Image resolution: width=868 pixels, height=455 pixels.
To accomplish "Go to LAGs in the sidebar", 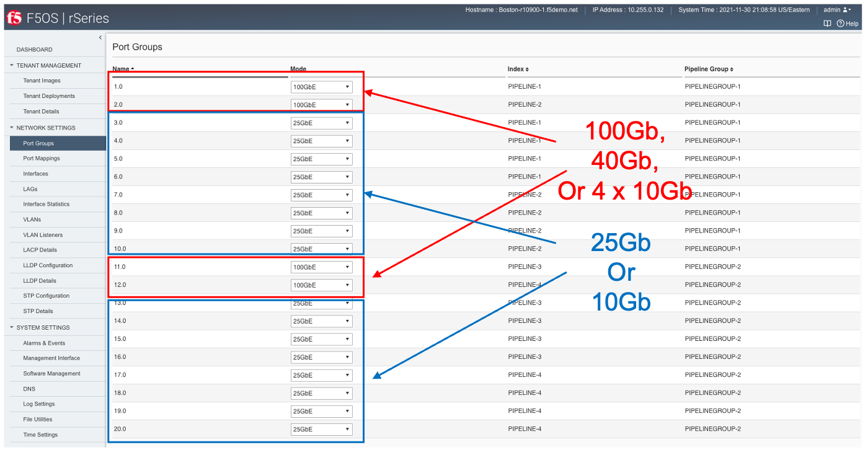I will [x=30, y=189].
